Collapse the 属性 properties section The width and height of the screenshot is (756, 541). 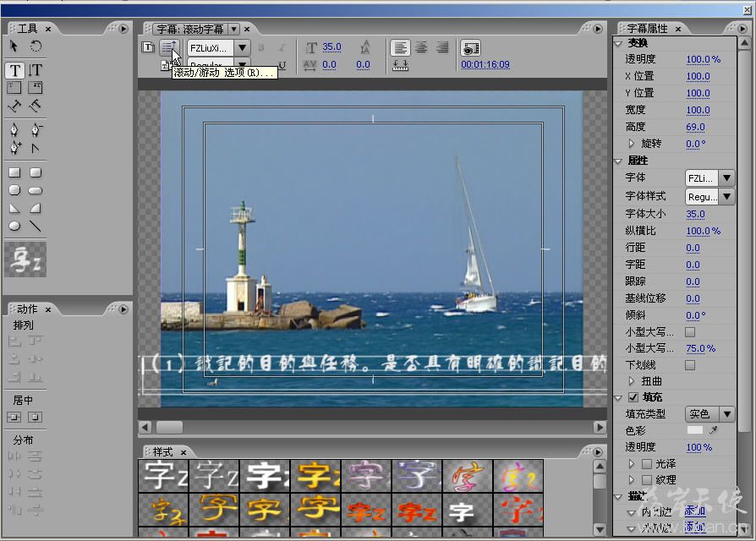[619, 161]
